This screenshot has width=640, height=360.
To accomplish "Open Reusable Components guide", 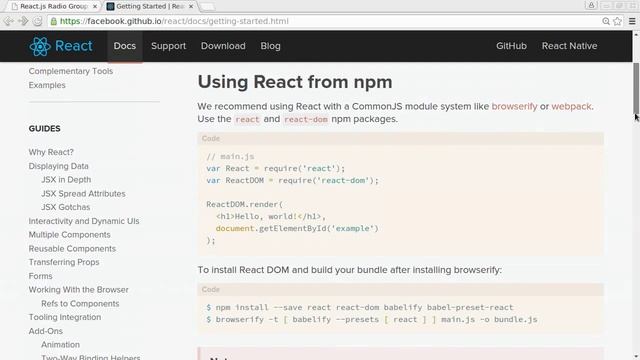I will [72, 249].
